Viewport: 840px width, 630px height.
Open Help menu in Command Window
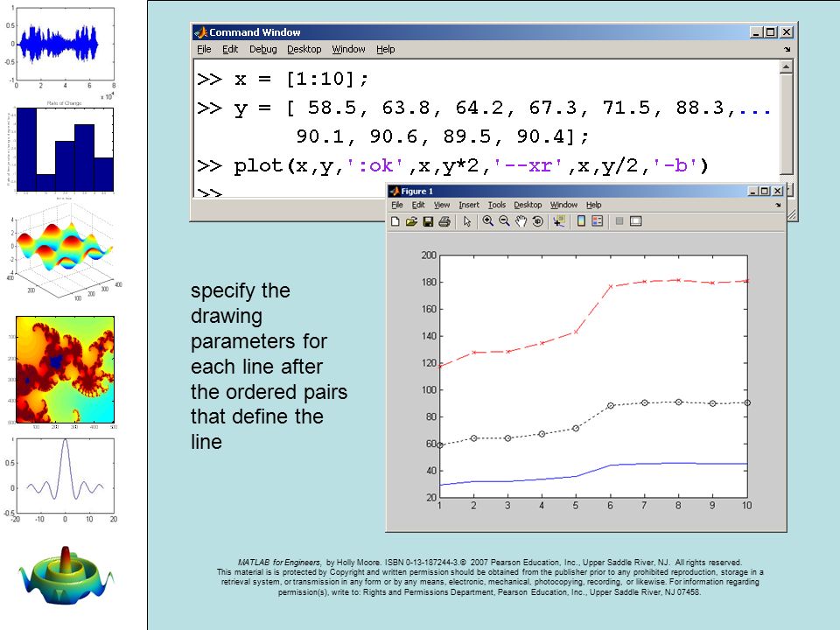(x=386, y=49)
